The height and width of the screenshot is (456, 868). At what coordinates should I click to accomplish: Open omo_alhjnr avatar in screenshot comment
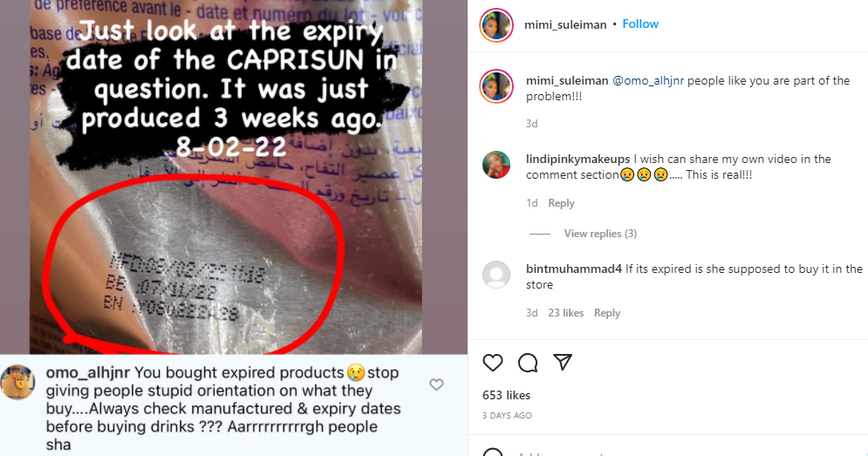(17, 383)
